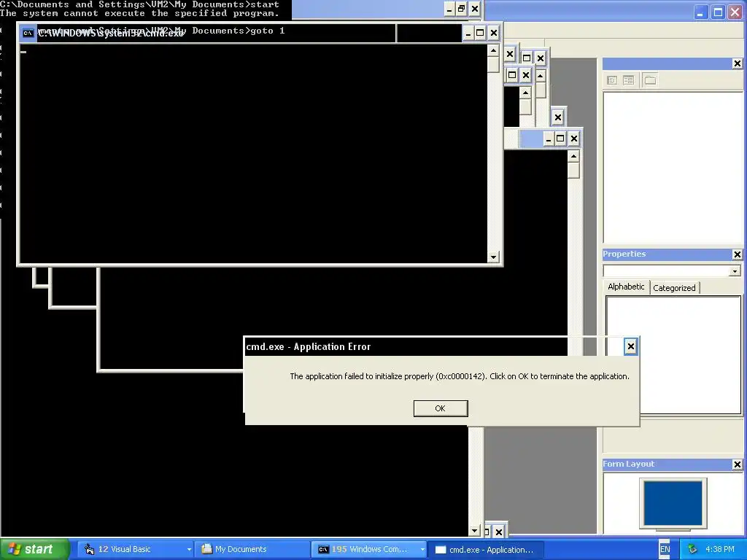Screen dimensions: 747x560
Task: Click scroll up arrow in front cmd.exe window
Action: pos(493,50)
